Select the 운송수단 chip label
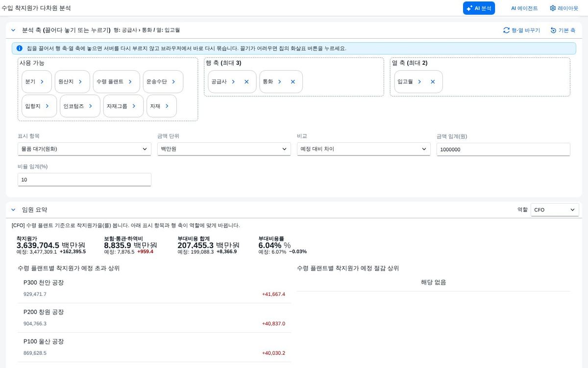Viewport: 588px width, 368px height. pyautogui.click(x=157, y=82)
